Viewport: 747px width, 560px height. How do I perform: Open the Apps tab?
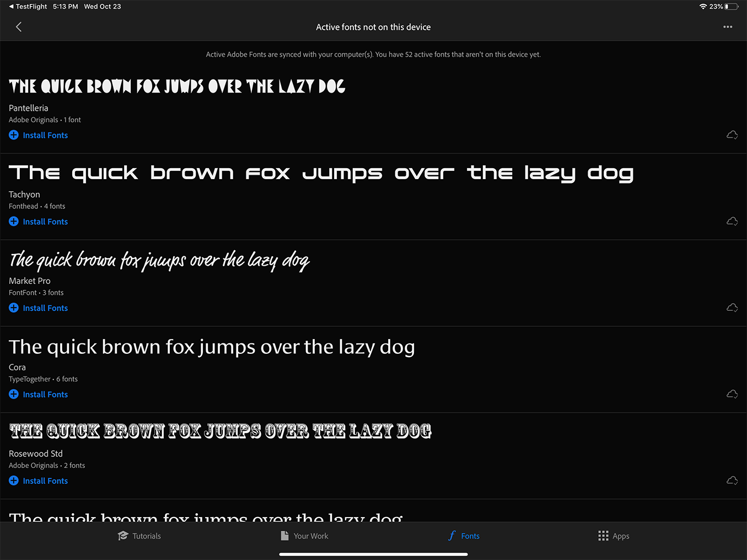614,536
